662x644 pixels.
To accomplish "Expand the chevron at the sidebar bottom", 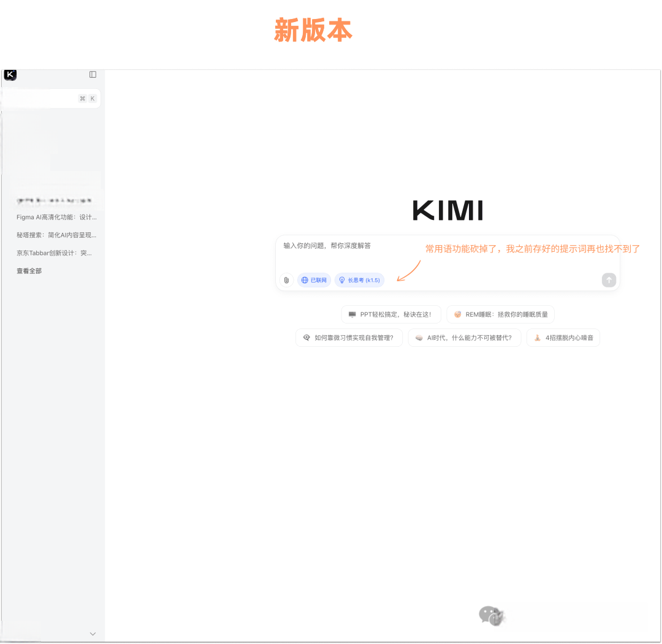I will 93,634.
